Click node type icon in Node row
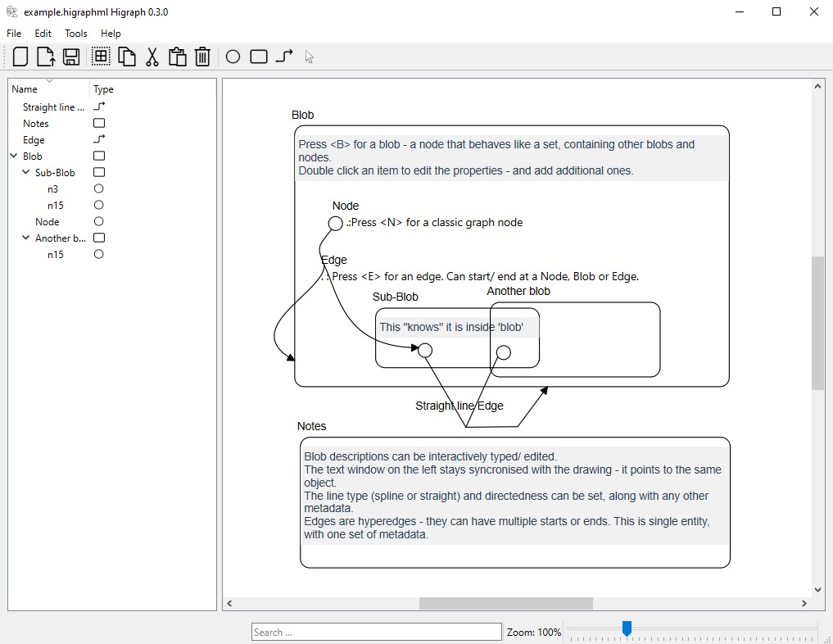This screenshot has width=833, height=644. (x=99, y=221)
